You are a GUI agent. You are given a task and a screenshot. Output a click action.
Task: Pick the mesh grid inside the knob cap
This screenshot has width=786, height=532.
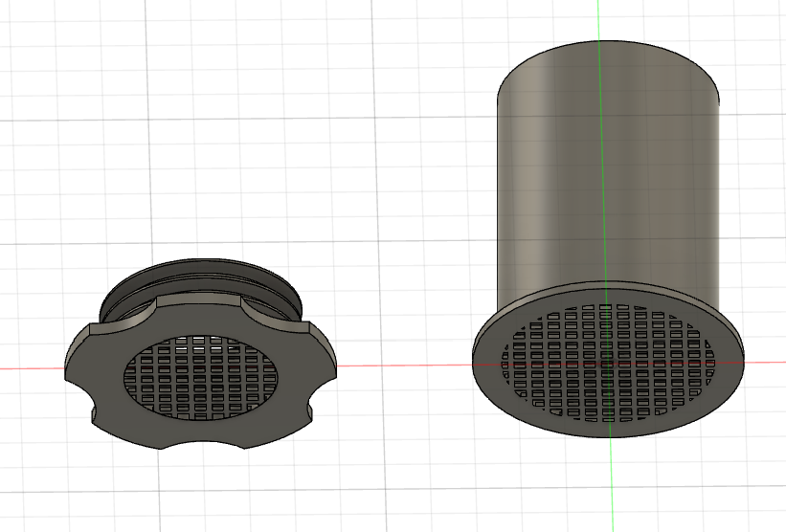coord(200,377)
